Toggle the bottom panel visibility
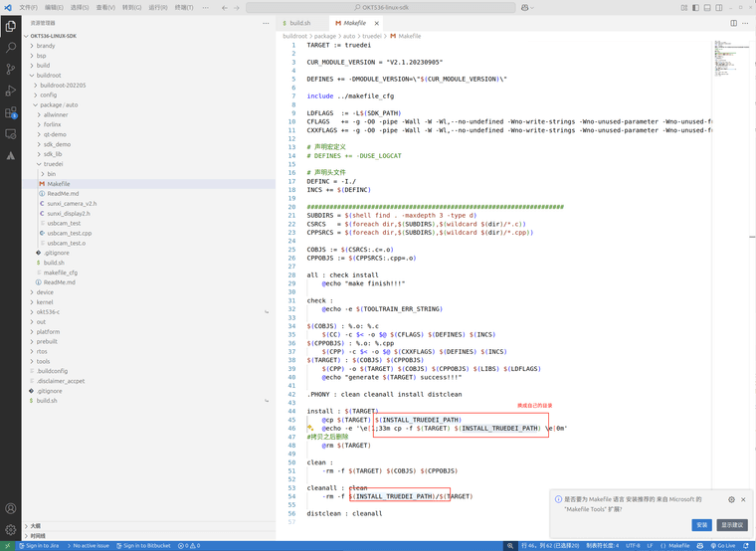The width and height of the screenshot is (756, 551). (707, 8)
